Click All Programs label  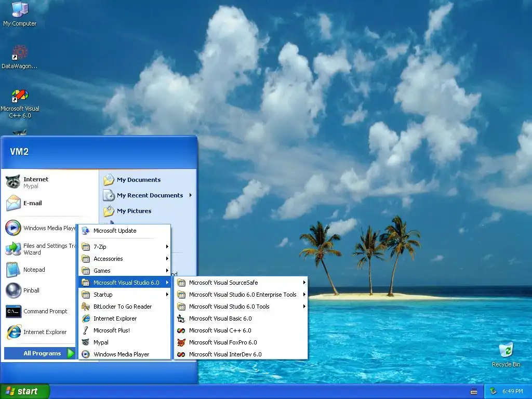pyautogui.click(x=42, y=353)
